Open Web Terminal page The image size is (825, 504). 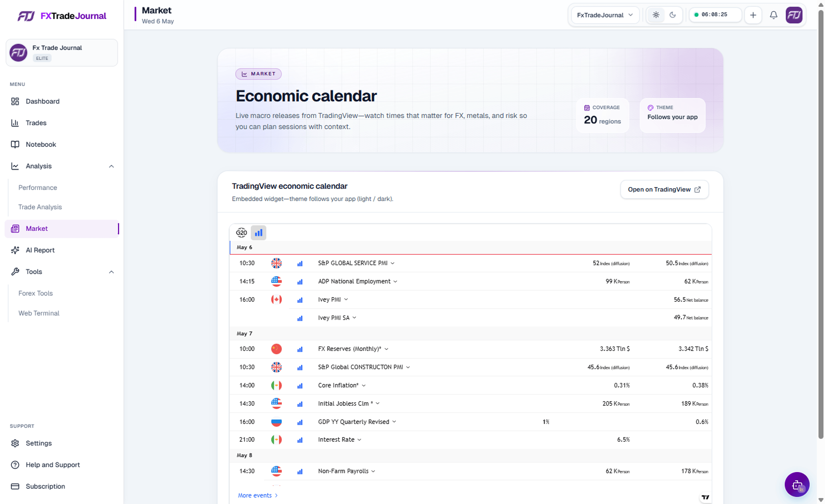[x=39, y=313]
